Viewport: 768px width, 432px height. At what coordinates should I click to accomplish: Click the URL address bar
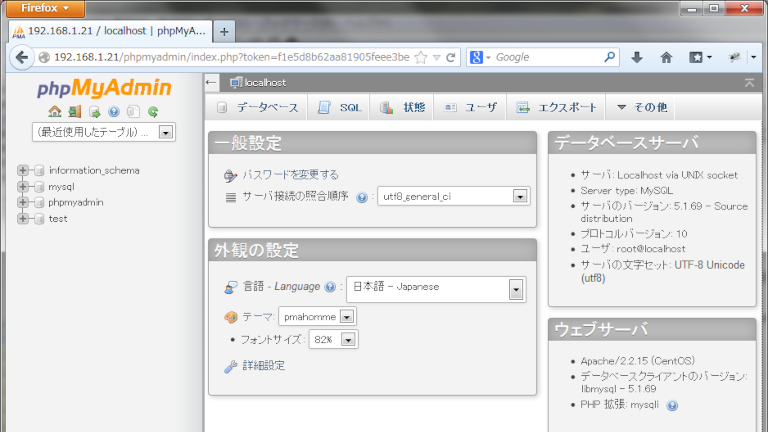[x=231, y=57]
